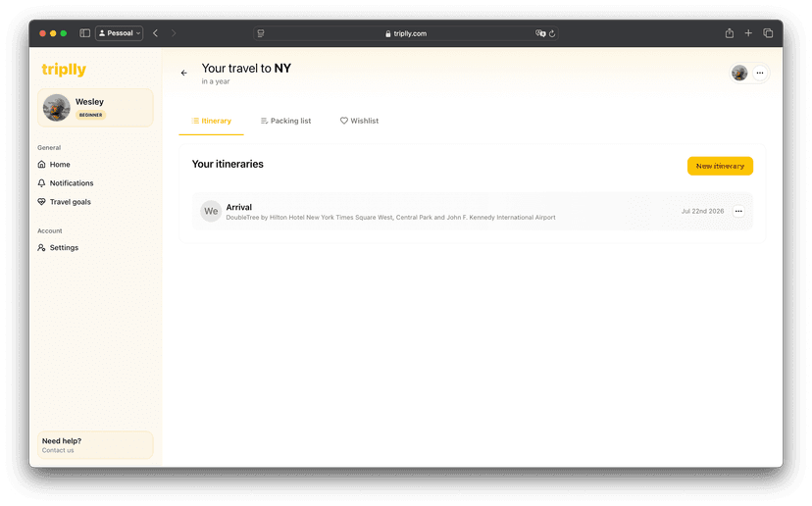Go forward in Safari history
Image resolution: width=812 pixels, height=506 pixels.
(x=174, y=33)
